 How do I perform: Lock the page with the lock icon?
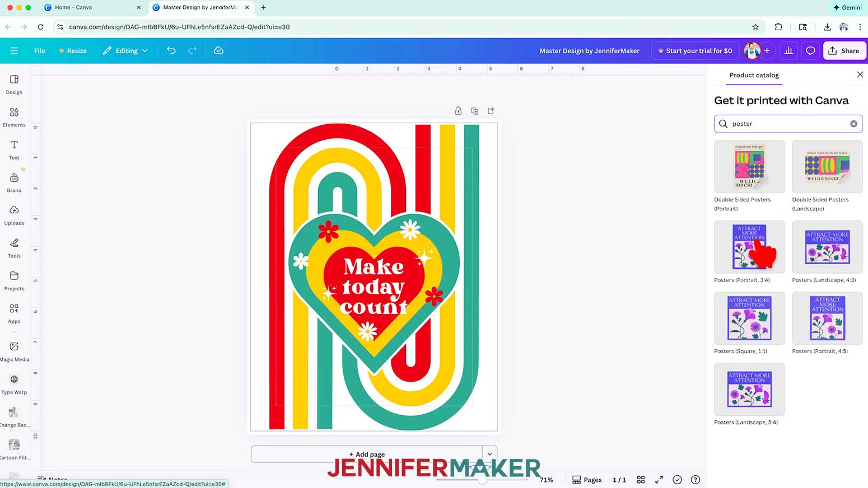458,111
